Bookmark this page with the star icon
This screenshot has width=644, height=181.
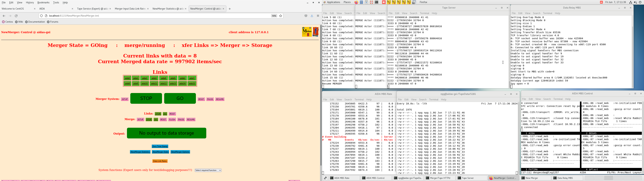[281, 16]
